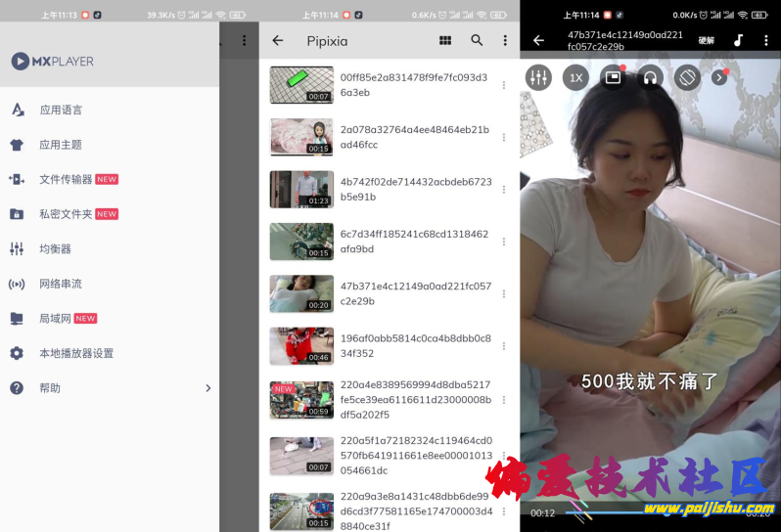Click the video playback progress bar
Viewport: 781px width, 532px height.
point(646,512)
